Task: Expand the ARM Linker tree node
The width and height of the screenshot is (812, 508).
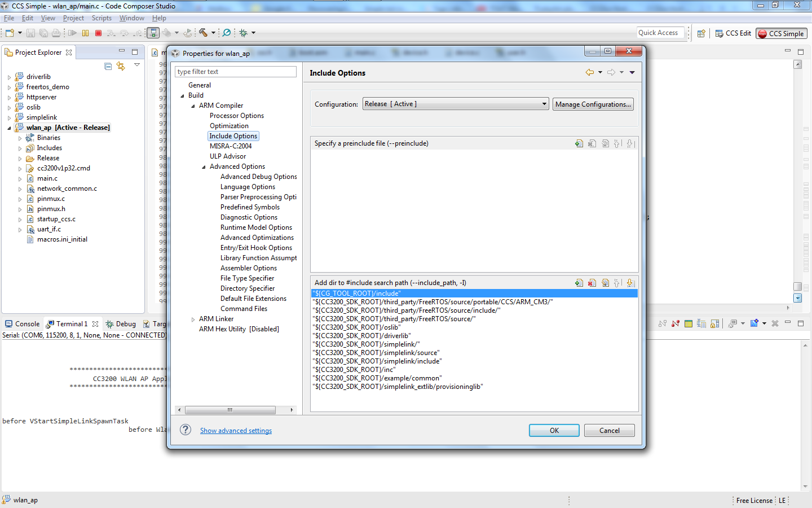Action: click(193, 319)
